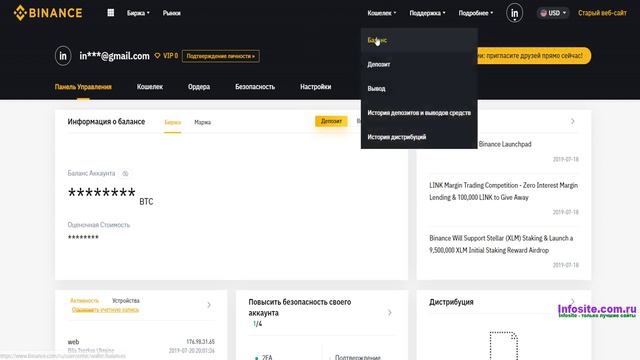Click the Оценочная Стоимость label
This screenshot has height=360, width=640.
pos(98,225)
